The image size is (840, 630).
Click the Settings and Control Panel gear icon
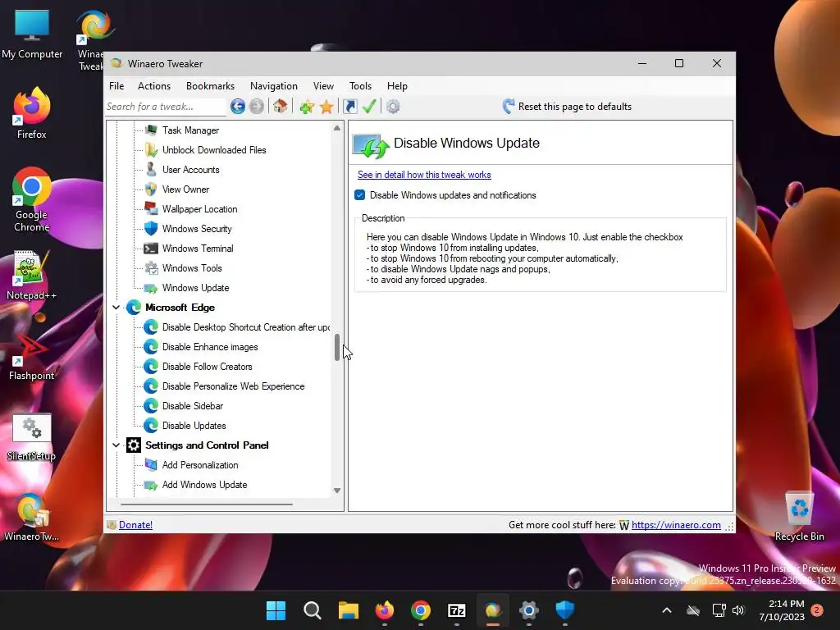134,445
